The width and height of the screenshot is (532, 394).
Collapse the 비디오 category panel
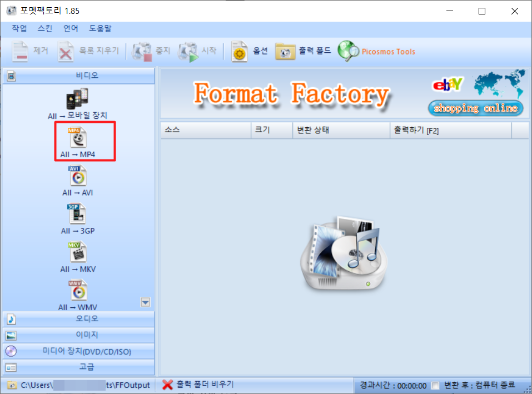79,76
